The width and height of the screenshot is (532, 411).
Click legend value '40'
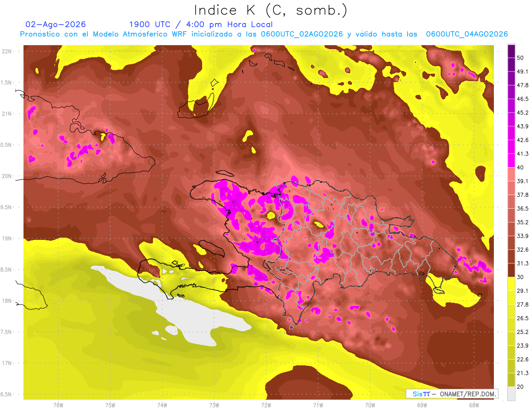[x=520, y=168]
